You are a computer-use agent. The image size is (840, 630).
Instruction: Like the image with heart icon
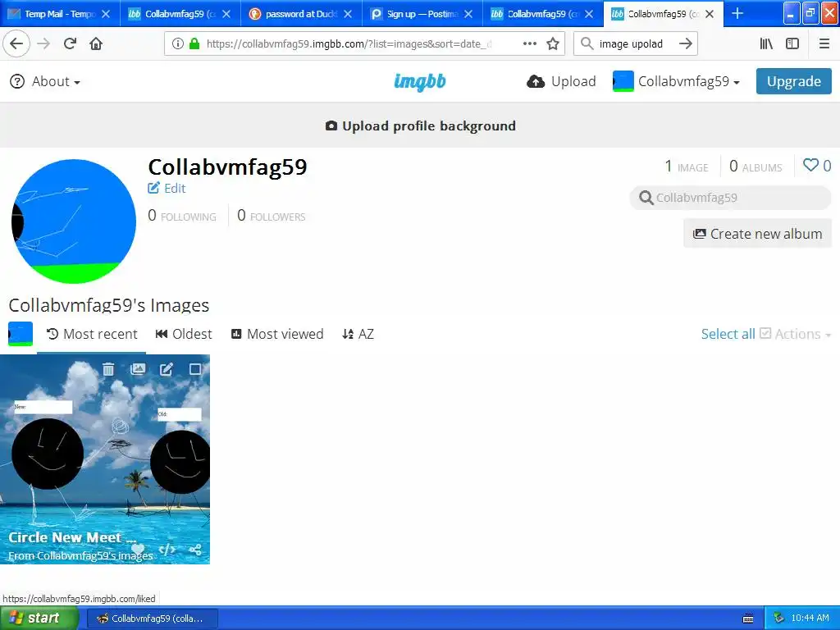pyautogui.click(x=138, y=549)
